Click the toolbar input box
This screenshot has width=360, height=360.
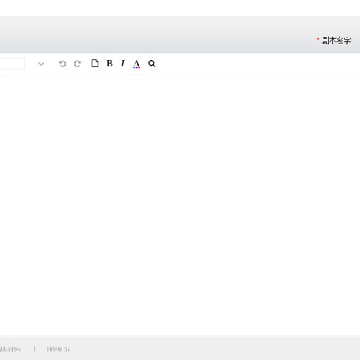[x=12, y=64]
